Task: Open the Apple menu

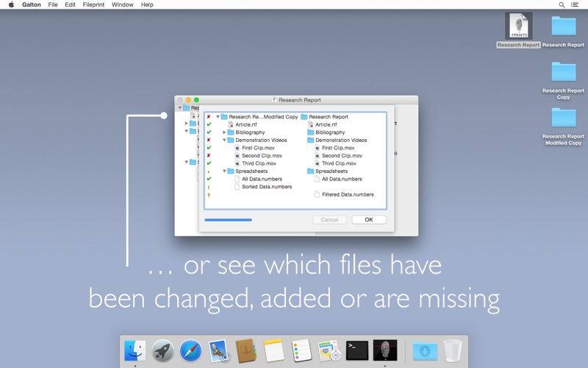Action: click(11, 4)
